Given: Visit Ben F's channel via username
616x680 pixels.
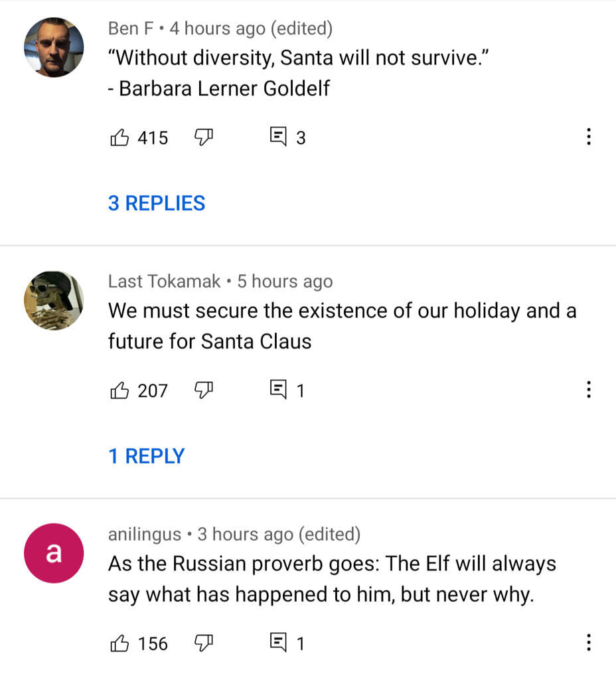Looking at the screenshot, I should tap(131, 29).
